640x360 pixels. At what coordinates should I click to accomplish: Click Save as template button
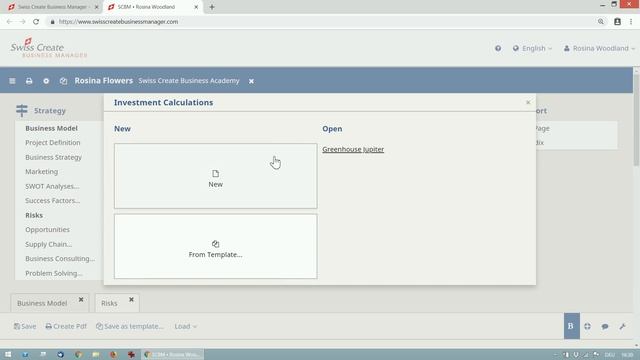129,326
